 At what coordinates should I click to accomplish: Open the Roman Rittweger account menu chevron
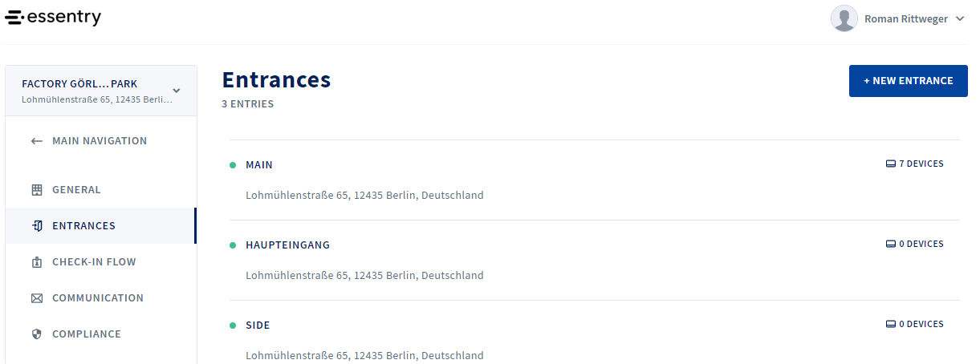(960, 19)
